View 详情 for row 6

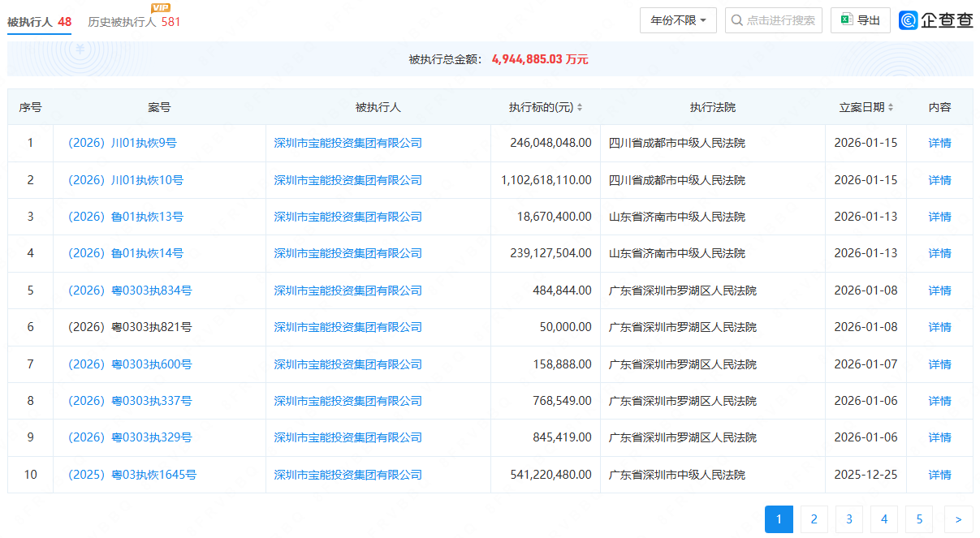coord(939,327)
